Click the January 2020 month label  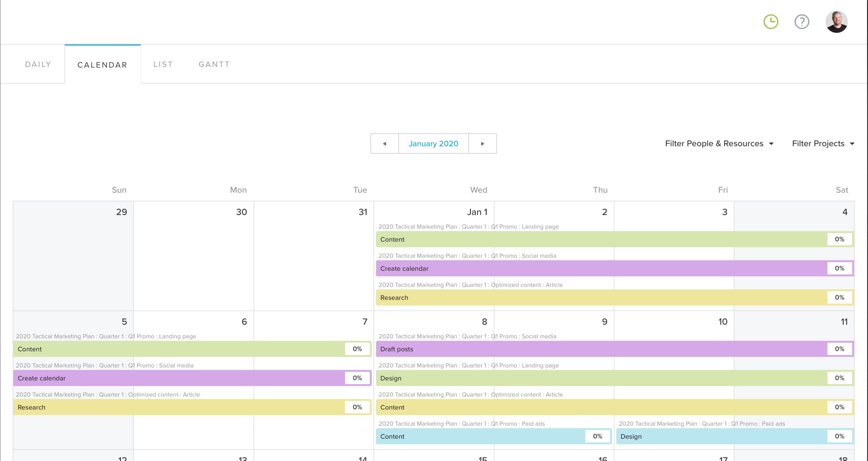point(433,143)
